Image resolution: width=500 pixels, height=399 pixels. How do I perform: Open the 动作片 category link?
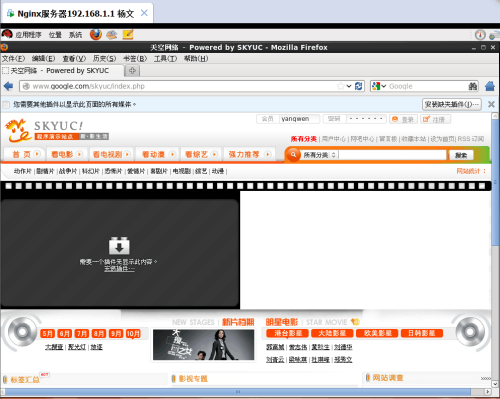coord(23,171)
